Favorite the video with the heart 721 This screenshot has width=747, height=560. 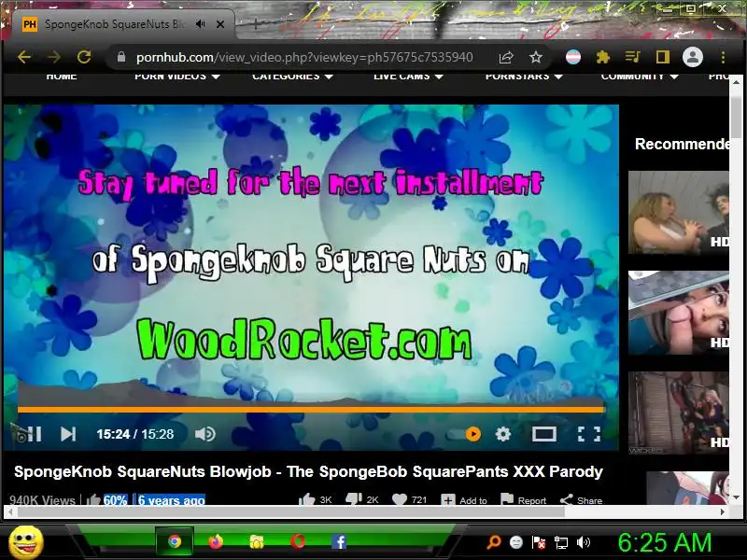pos(409,499)
